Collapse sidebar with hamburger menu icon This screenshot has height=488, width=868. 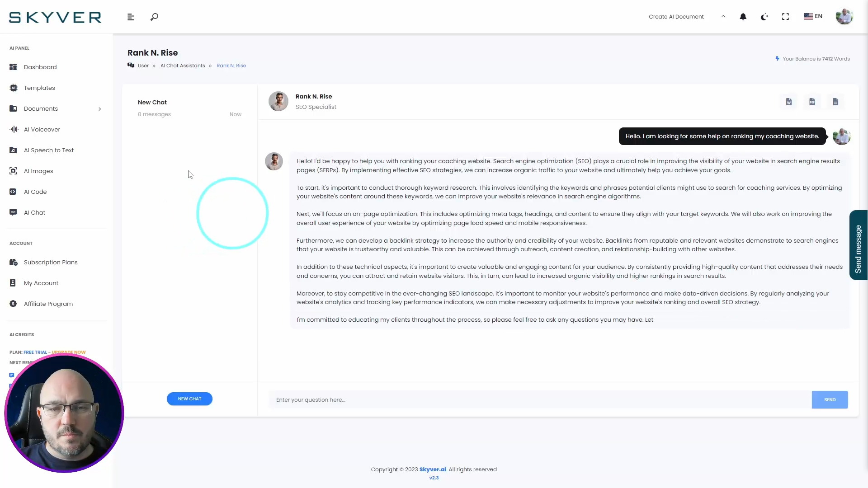click(x=131, y=17)
